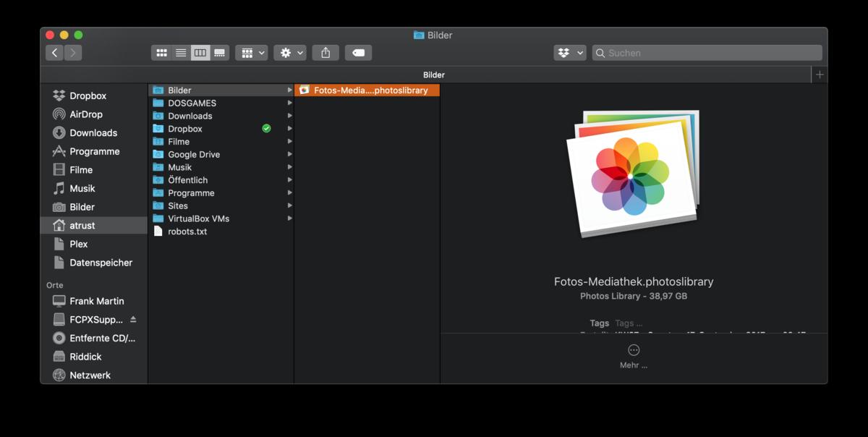Switch to list view in toolbar

point(181,53)
